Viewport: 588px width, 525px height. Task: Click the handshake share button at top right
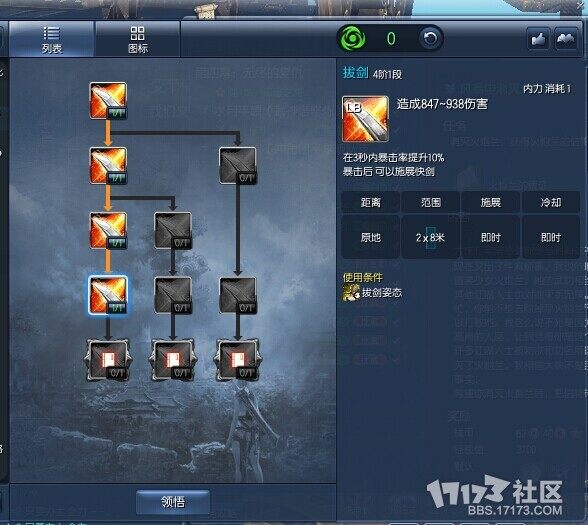(x=566, y=39)
